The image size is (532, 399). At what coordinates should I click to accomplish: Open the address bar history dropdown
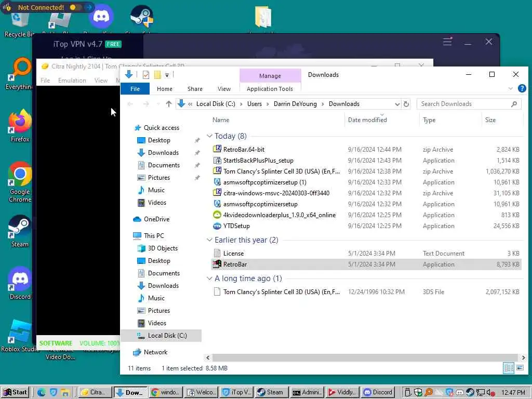click(397, 104)
